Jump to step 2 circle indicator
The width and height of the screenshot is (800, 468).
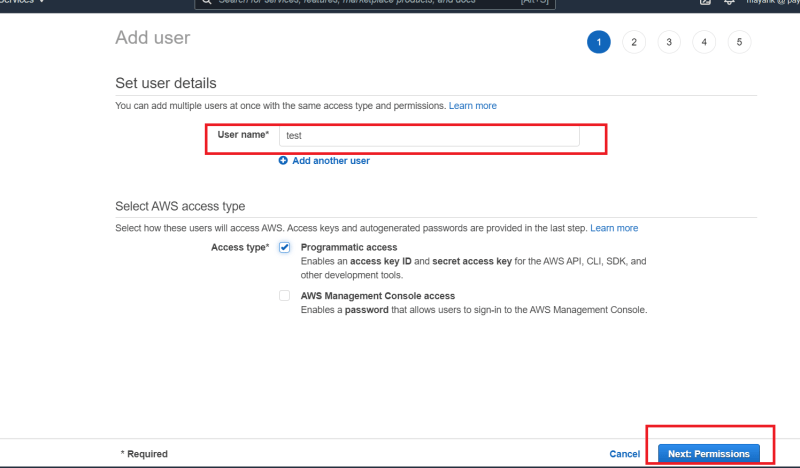(634, 42)
